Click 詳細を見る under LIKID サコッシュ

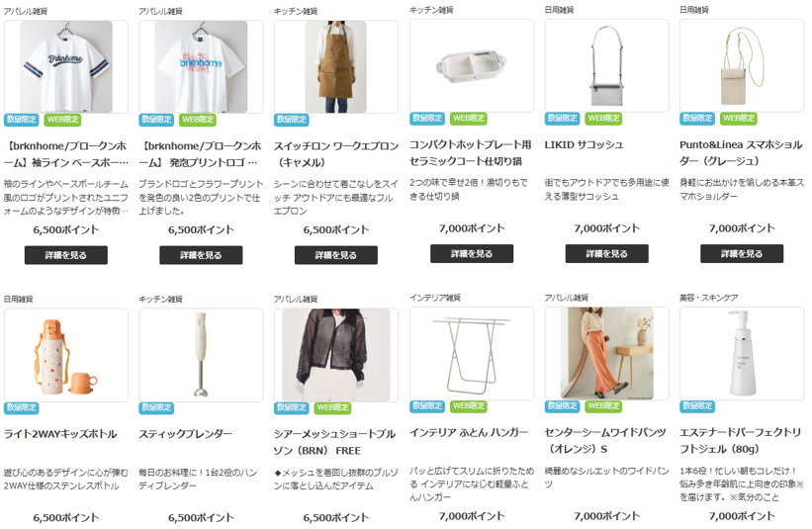coord(607,254)
